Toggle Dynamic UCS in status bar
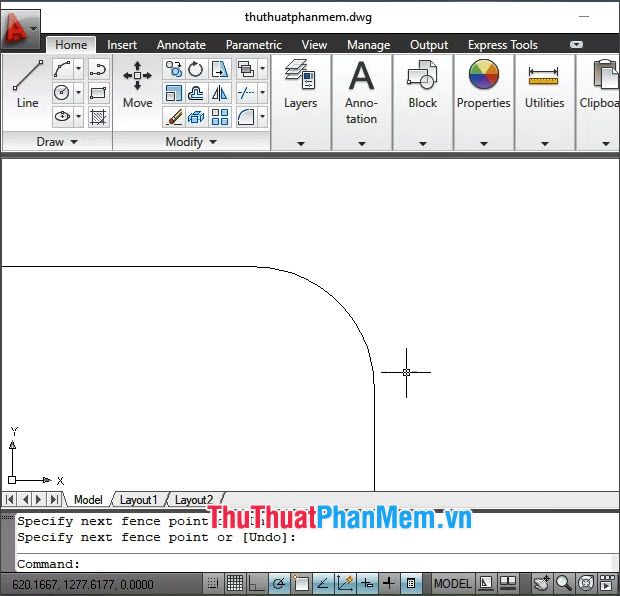 click(x=345, y=583)
